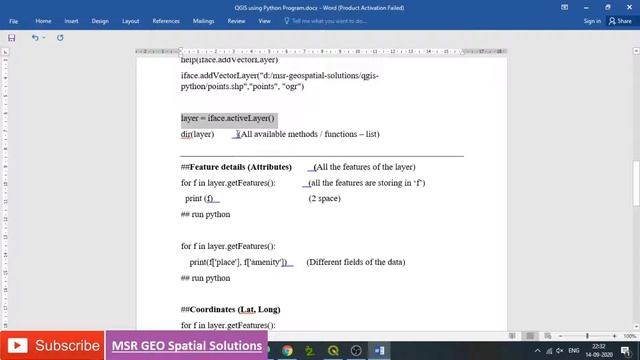This screenshot has height=360, width=640.
Task: Switch to the Home ribbon tab
Action: click(43, 21)
